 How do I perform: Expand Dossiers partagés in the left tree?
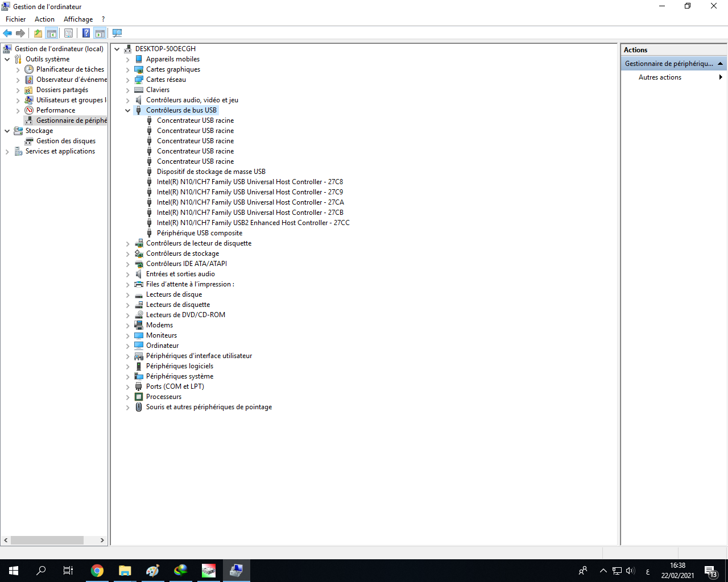point(18,90)
